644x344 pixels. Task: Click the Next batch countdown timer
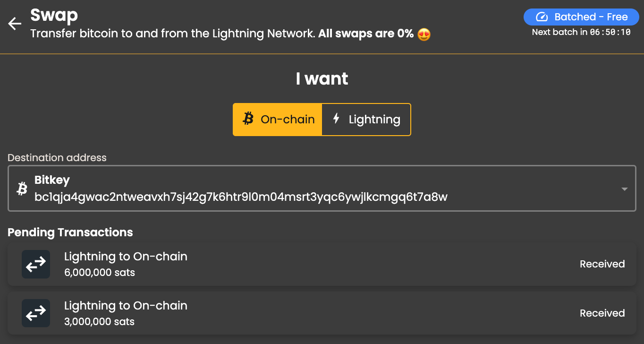[x=610, y=33]
